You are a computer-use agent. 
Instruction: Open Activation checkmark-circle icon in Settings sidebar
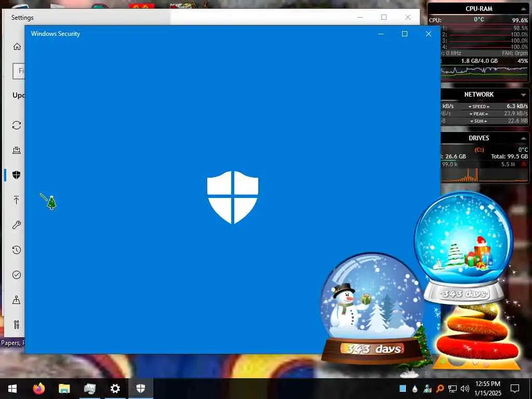[17, 275]
